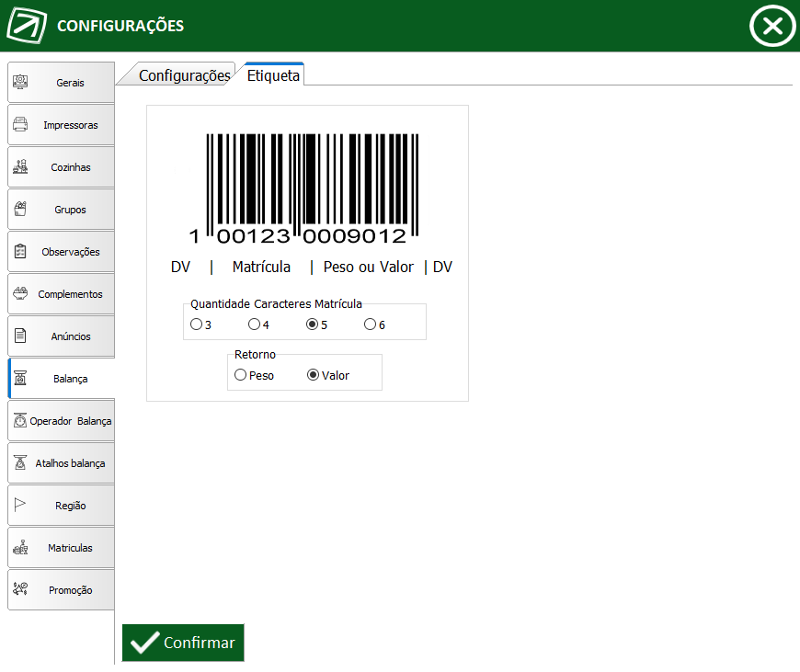
Task: Open the Gerais settings monitor icon
Action: pos(20,82)
